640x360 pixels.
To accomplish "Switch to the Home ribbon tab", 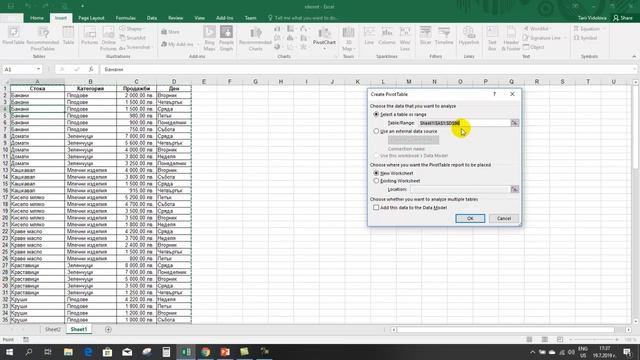I will pos(37,18).
